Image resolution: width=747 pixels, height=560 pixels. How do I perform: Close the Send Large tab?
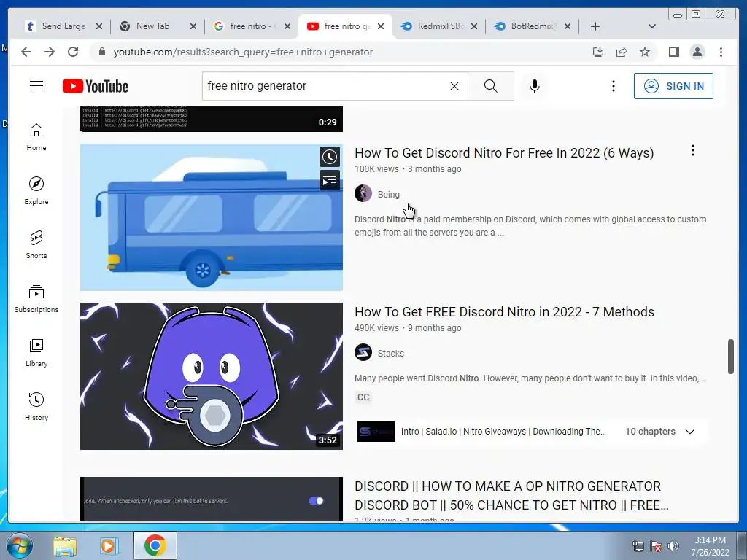pos(99,26)
